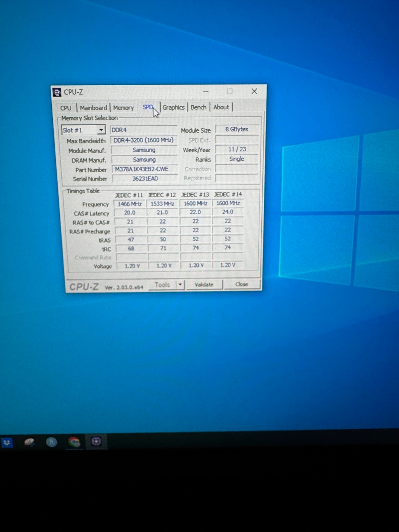This screenshot has width=399, height=532.
Task: Open the Memory tab
Action: [123, 108]
